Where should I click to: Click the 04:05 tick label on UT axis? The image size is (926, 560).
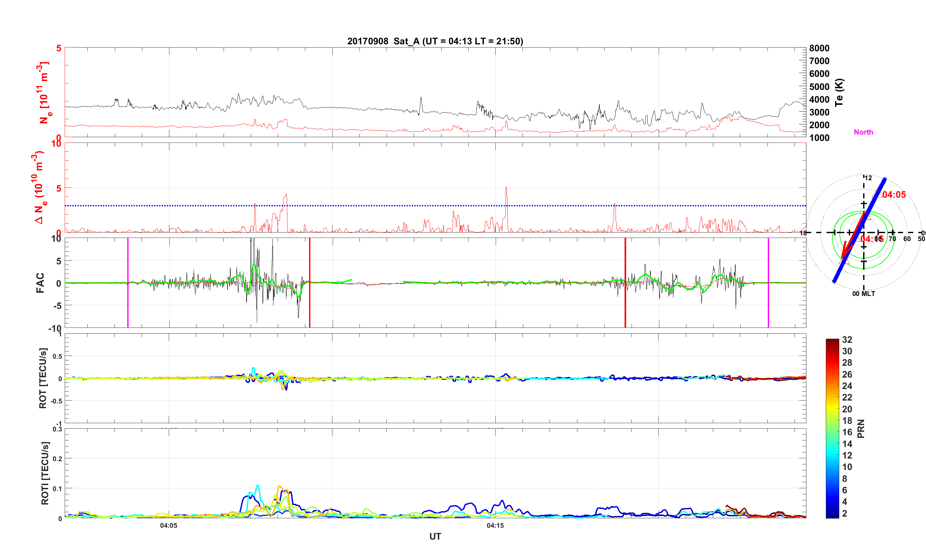coord(168,526)
